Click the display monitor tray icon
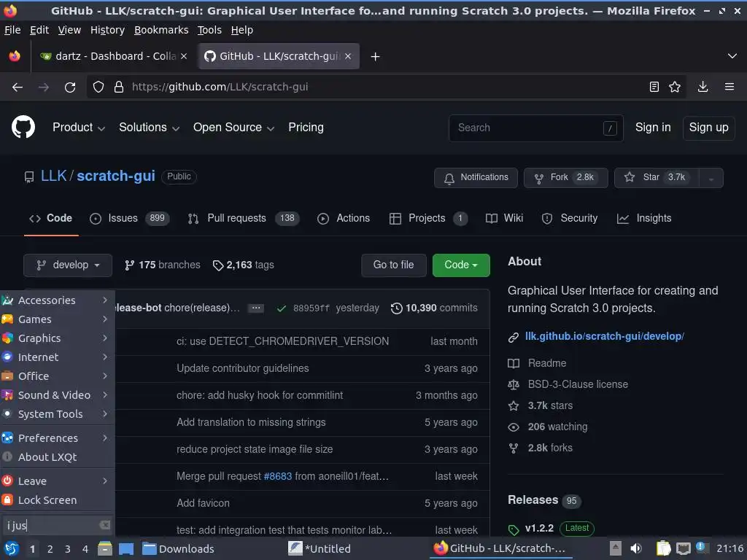The image size is (747, 560). pos(683,548)
